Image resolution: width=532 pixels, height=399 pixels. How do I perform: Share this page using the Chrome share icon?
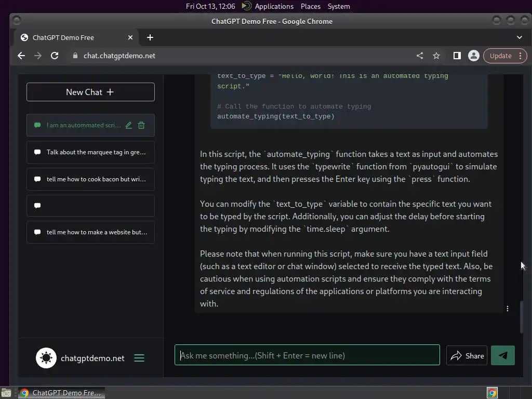pyautogui.click(x=420, y=56)
